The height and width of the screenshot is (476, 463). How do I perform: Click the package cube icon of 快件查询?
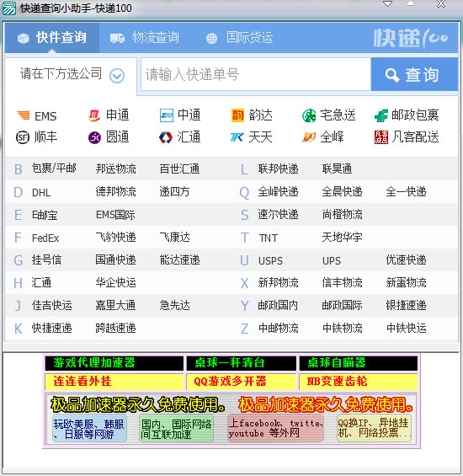click(24, 38)
